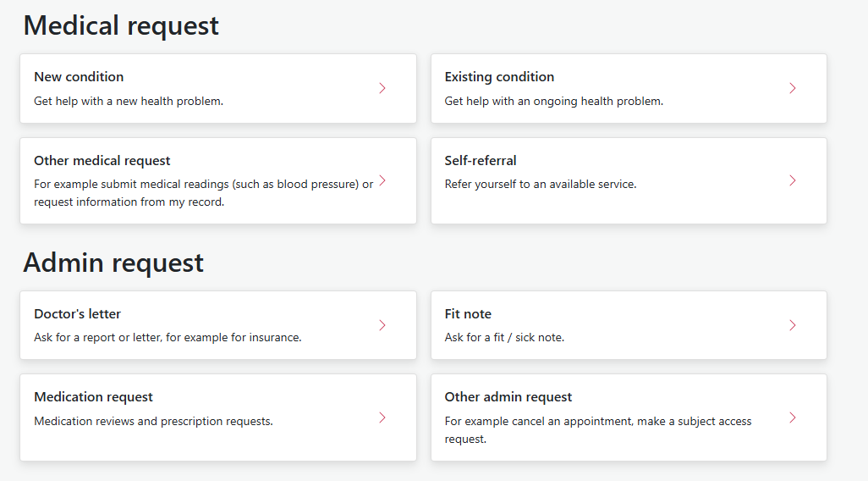The image size is (868, 481).
Task: Select the Existing condition title
Action: 499,77
